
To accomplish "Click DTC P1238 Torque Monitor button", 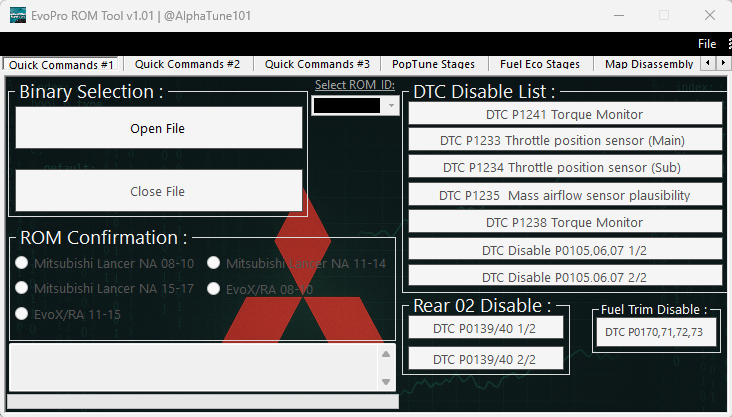I will click(x=565, y=221).
